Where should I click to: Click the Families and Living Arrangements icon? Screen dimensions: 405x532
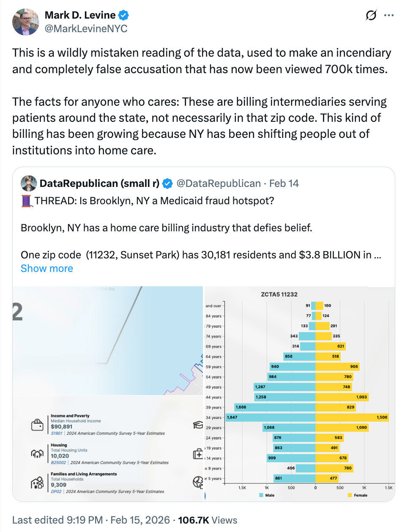(x=37, y=483)
